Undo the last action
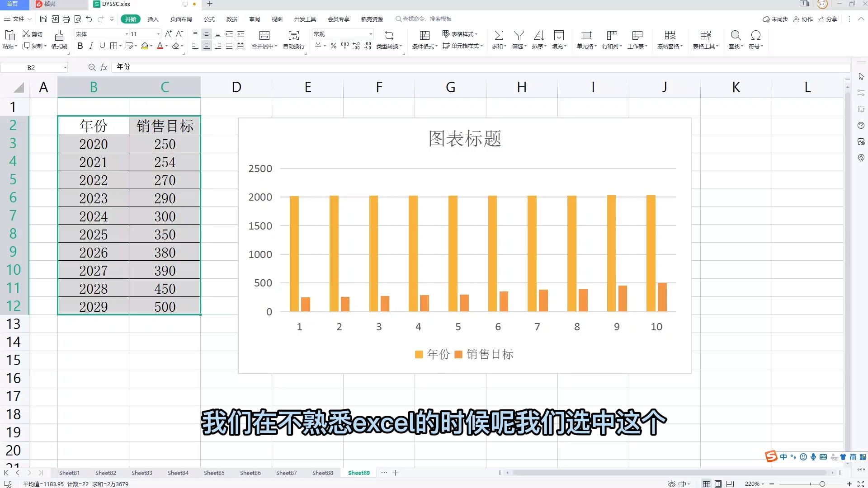The height and width of the screenshot is (488, 868). tap(89, 19)
